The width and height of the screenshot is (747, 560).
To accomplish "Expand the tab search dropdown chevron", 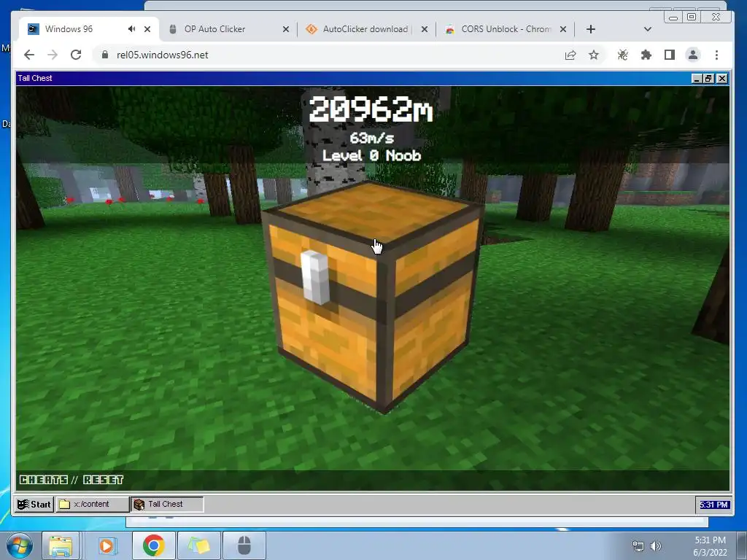I will click(x=648, y=29).
